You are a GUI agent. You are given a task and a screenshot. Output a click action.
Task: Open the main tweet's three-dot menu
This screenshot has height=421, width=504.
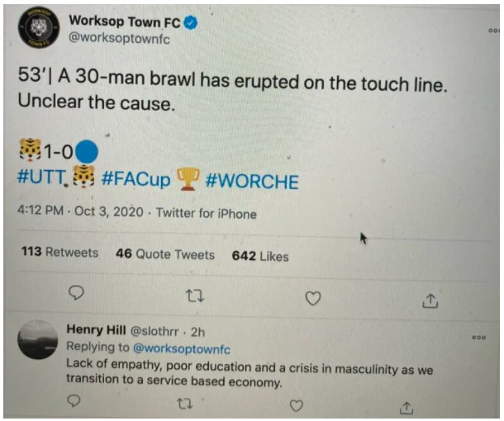[x=494, y=31]
